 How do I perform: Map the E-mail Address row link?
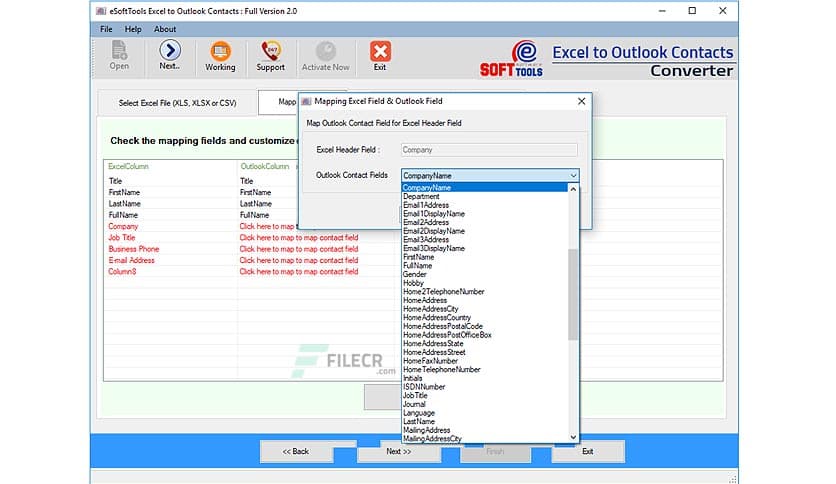[x=299, y=260]
